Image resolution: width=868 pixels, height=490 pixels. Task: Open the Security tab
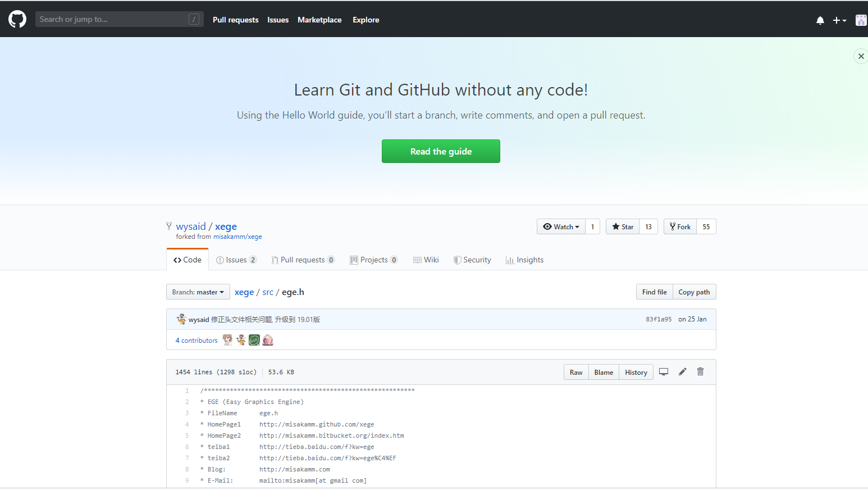(x=472, y=260)
